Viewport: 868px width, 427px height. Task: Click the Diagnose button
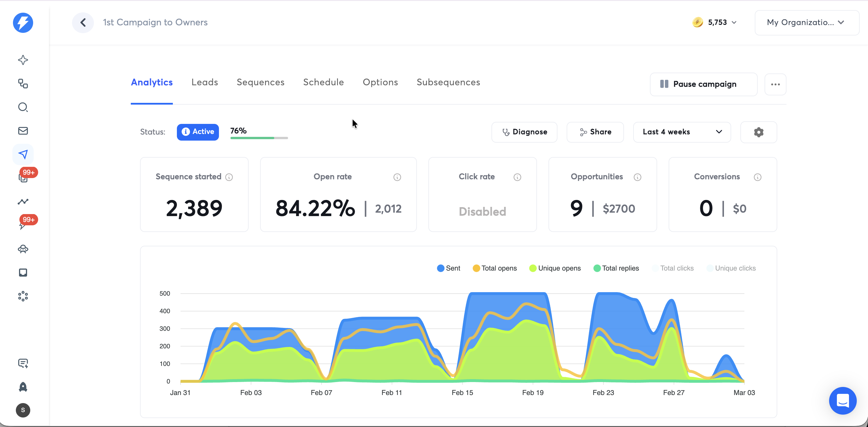(x=524, y=132)
